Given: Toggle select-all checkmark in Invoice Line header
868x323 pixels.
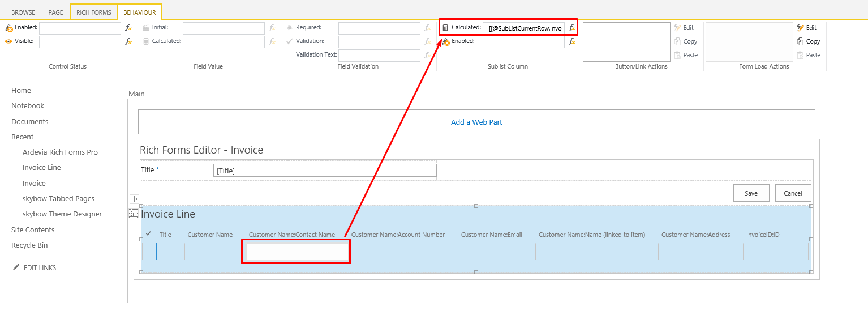Looking at the screenshot, I should [x=148, y=234].
